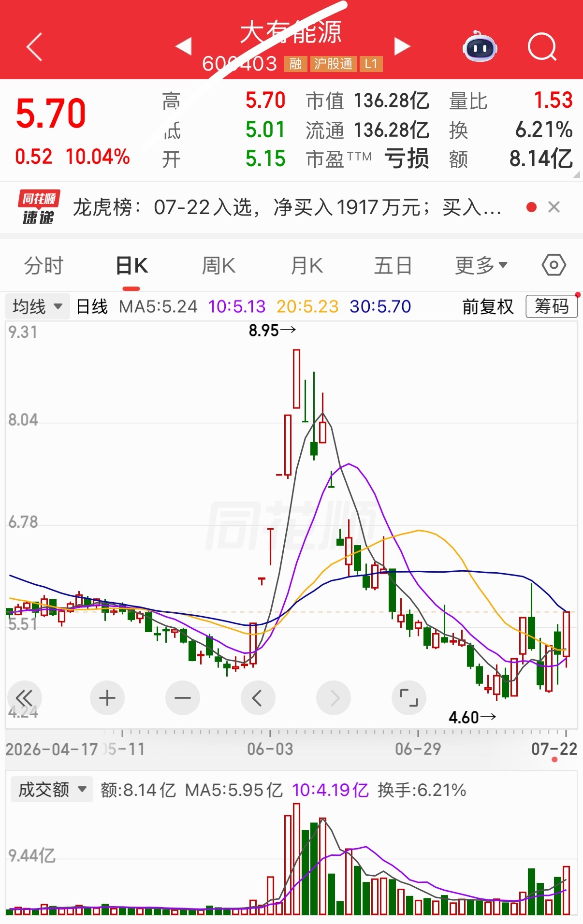583x924 pixels.
Task: Move chart right with chevron button
Action: (x=333, y=698)
